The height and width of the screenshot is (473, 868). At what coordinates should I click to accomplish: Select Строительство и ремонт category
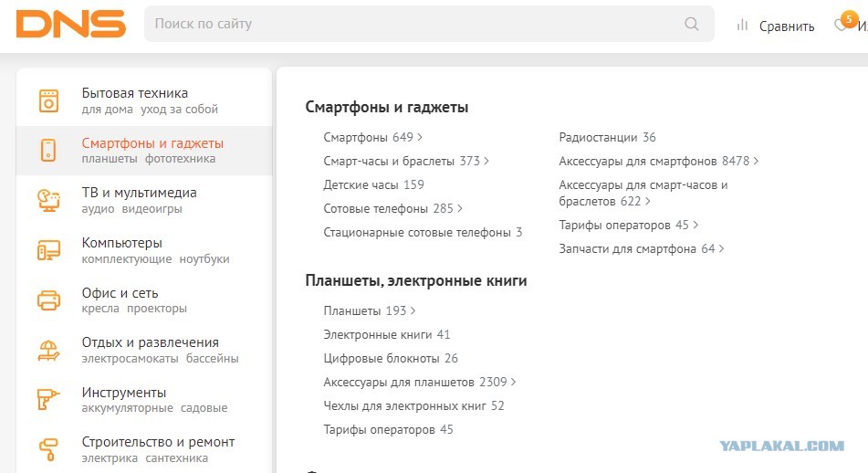click(x=158, y=442)
